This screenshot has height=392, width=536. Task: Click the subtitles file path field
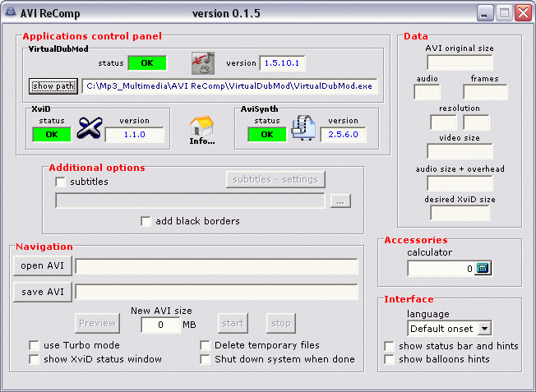click(190, 201)
